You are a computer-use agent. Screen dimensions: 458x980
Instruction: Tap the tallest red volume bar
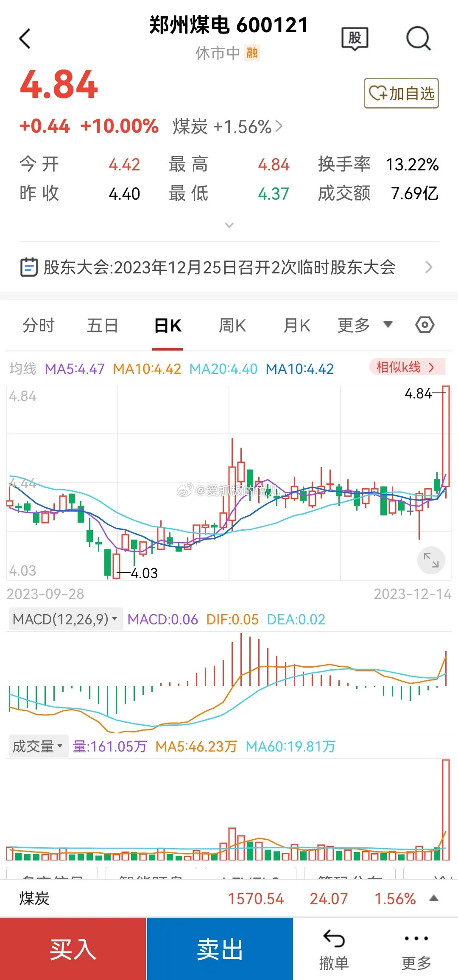(446, 810)
